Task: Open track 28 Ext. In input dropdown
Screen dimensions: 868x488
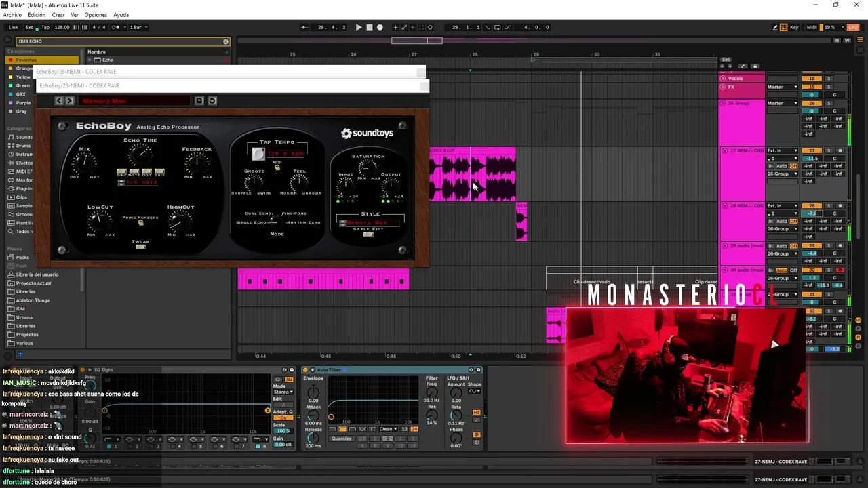Action: (x=783, y=205)
